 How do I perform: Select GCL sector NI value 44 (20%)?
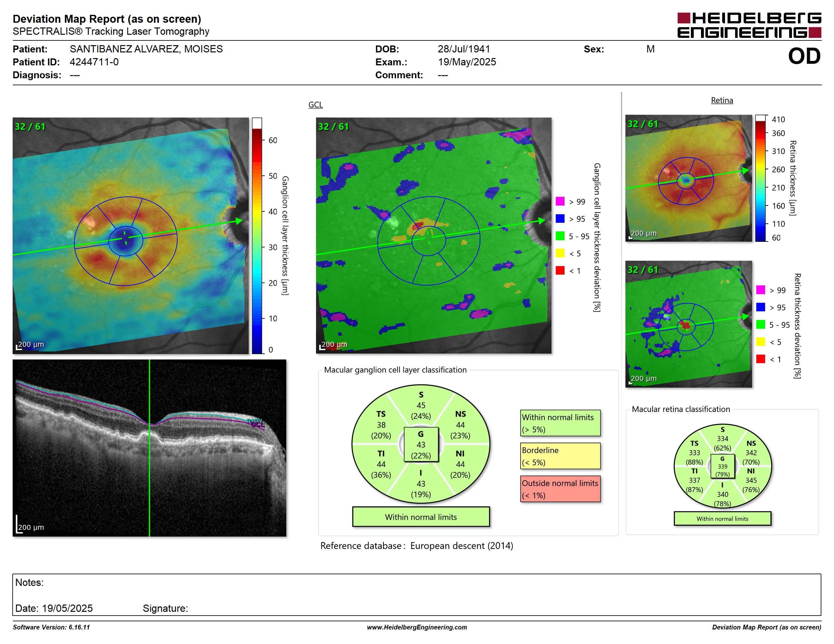pyautogui.click(x=460, y=464)
